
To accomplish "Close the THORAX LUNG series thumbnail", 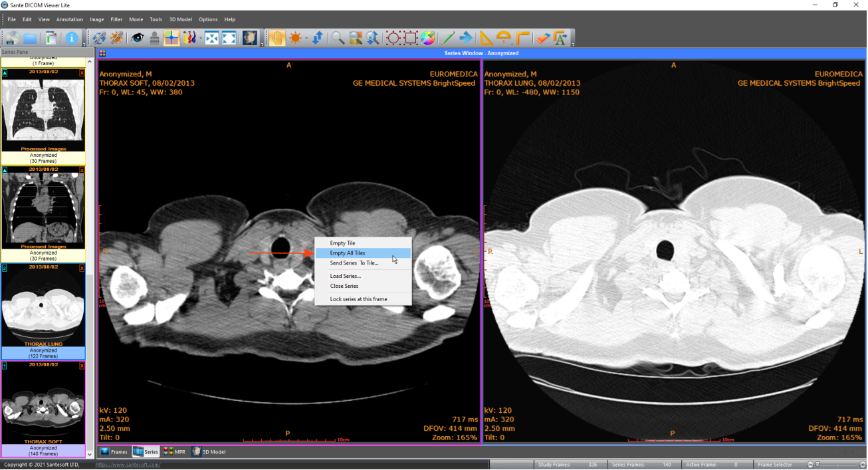I will (x=82, y=268).
